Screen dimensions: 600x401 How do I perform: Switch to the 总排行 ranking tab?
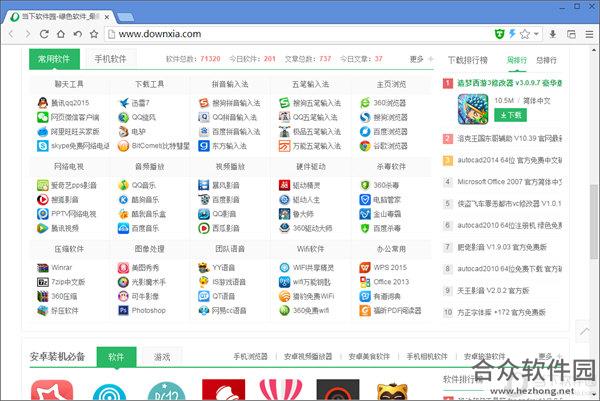click(x=546, y=60)
